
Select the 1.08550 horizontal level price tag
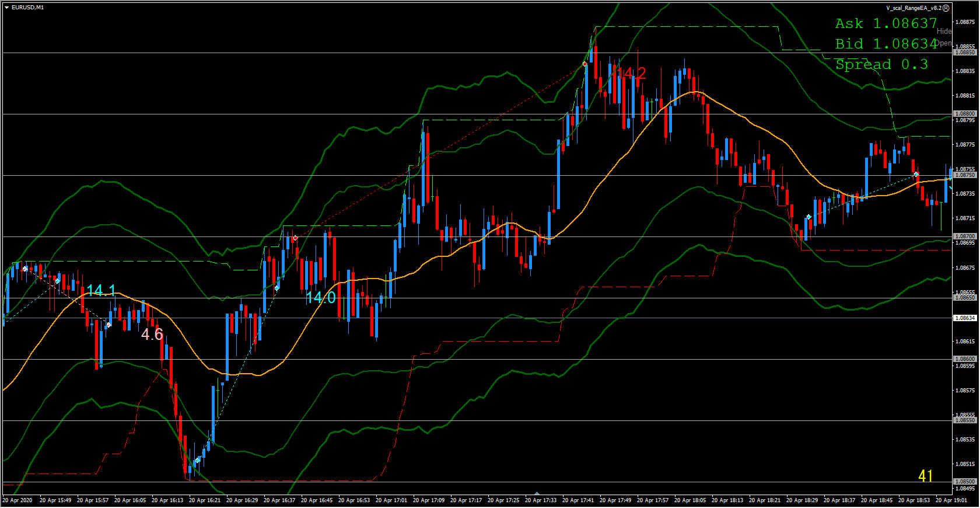[965, 420]
